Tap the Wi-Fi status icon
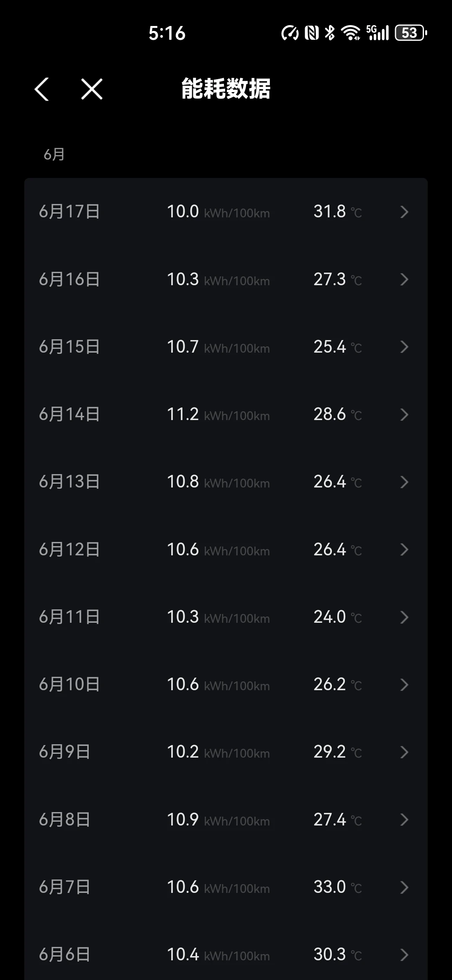This screenshot has width=452, height=980. click(350, 33)
